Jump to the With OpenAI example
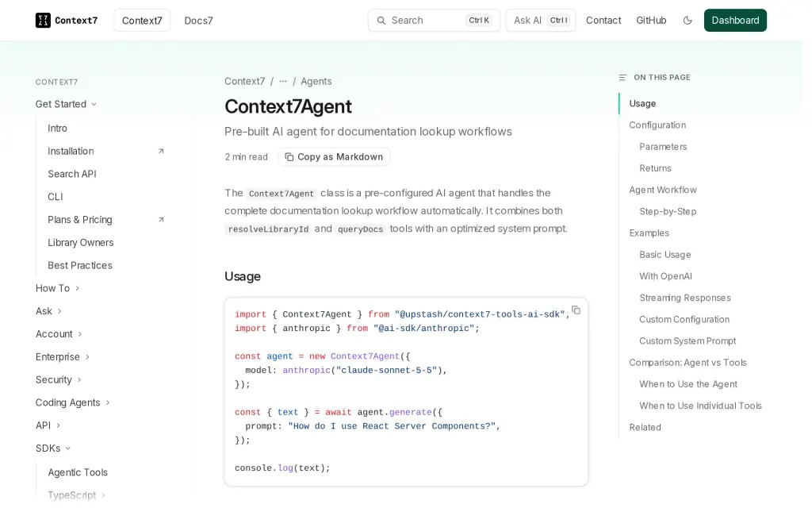The height and width of the screenshot is (508, 812). click(665, 276)
